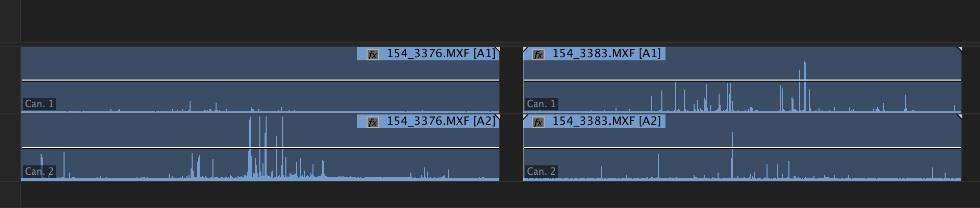The height and width of the screenshot is (208, 980).
Task: Click the fx badge on 154_3376.MXF [A2]
Action: 372,122
